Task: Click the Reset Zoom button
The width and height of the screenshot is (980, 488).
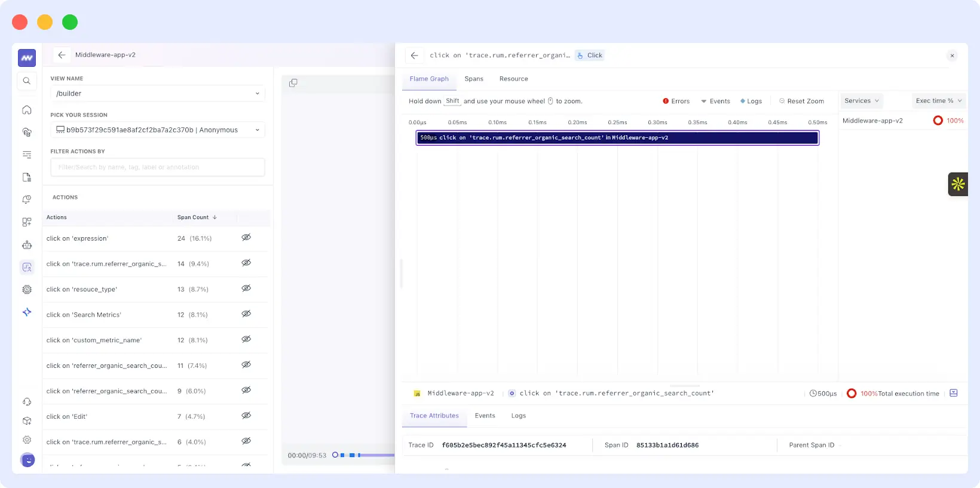Action: (x=801, y=102)
